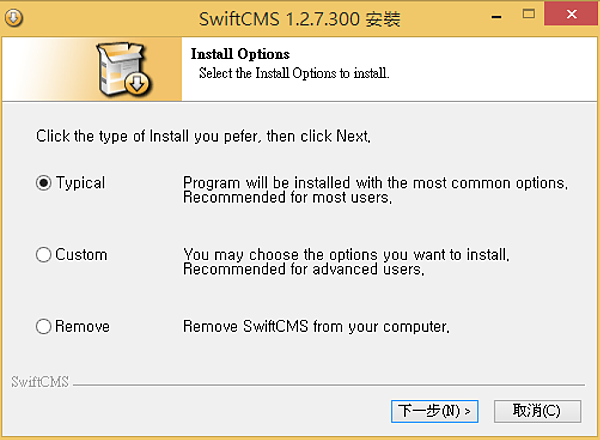The image size is (600, 440).
Task: Click the SwiftCMS 1.2.7.300 安裝 title text
Action: (x=300, y=19)
